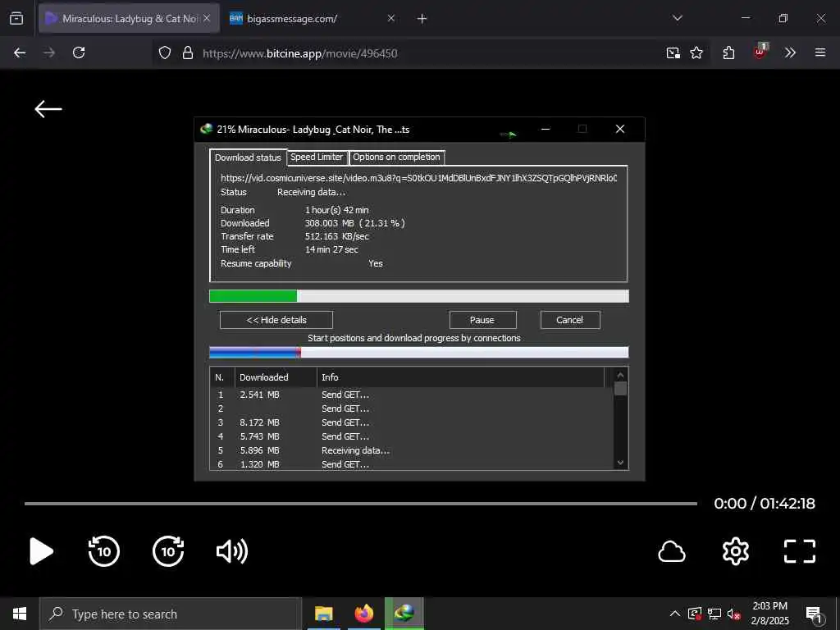
Task: Close the download dialog window
Action: pos(620,129)
